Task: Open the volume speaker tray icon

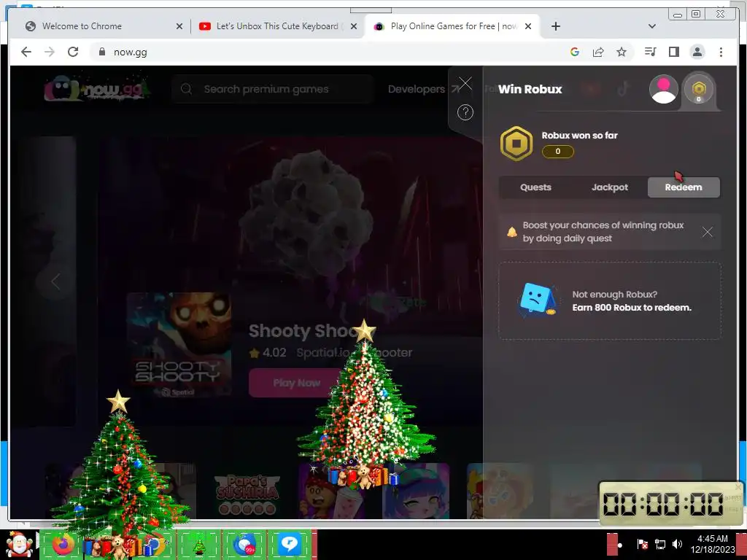Action: coord(677,544)
